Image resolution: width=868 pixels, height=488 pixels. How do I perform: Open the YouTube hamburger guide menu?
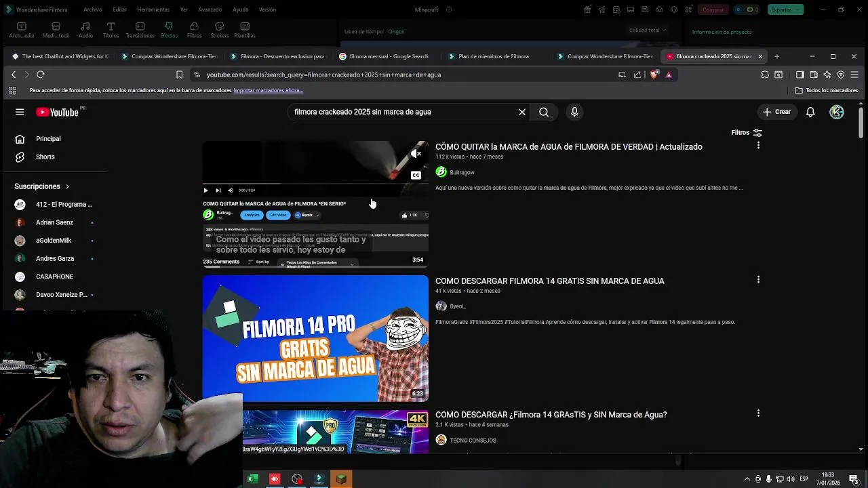[20, 112]
